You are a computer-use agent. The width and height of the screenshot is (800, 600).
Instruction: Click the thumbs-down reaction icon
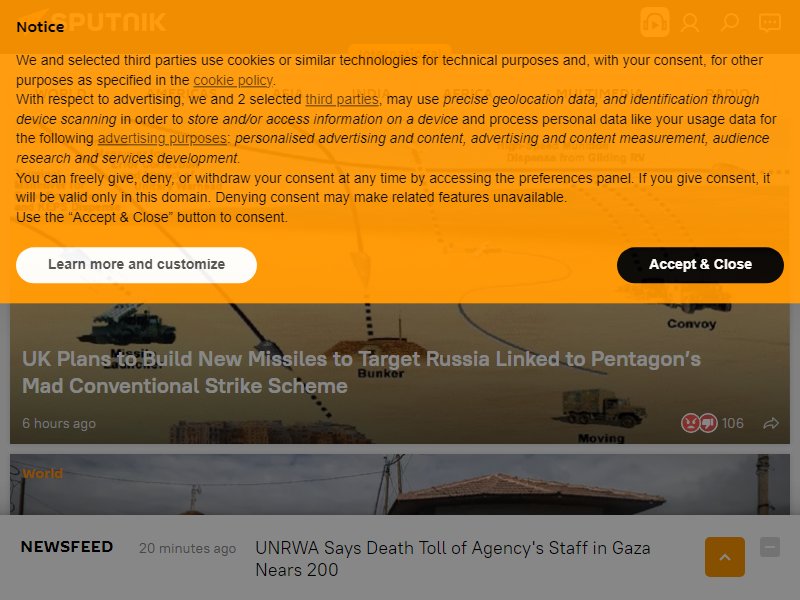[x=708, y=423]
